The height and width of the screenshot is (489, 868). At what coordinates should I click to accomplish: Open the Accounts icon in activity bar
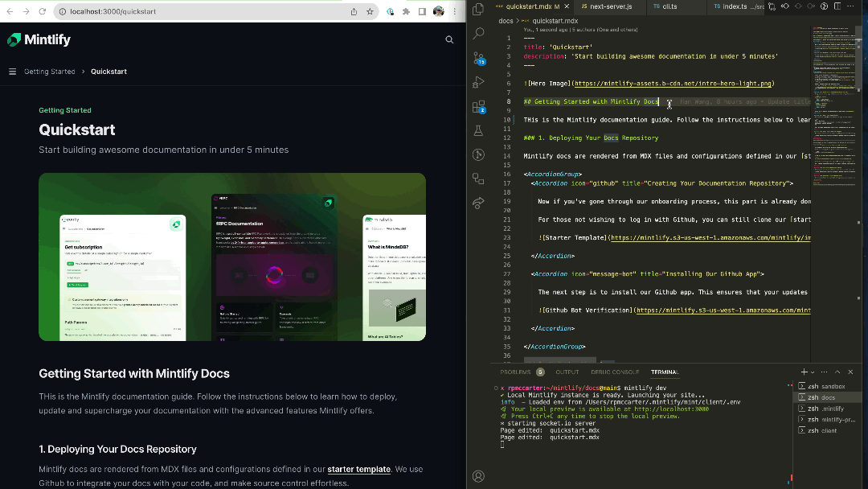point(478,476)
